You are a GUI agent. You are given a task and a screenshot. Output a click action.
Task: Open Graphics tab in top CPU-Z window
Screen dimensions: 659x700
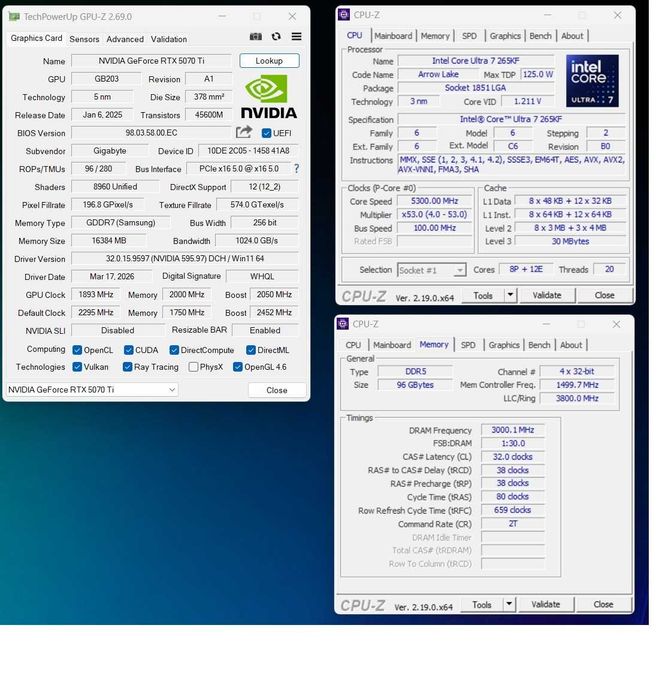pyautogui.click(x=505, y=36)
